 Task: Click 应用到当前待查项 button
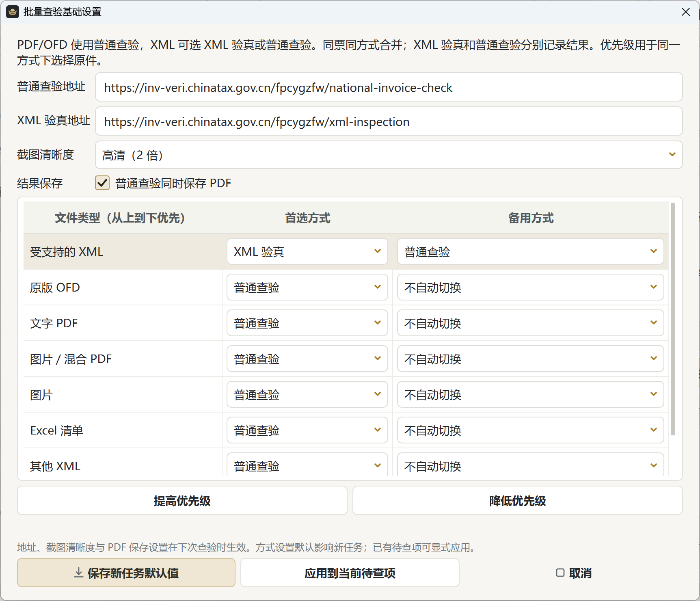350,573
